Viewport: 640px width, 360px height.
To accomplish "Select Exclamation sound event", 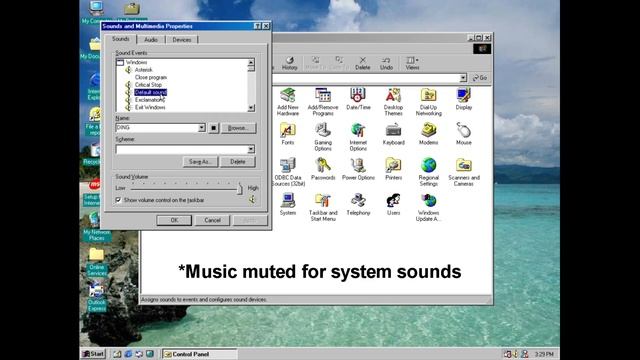I will point(149,100).
